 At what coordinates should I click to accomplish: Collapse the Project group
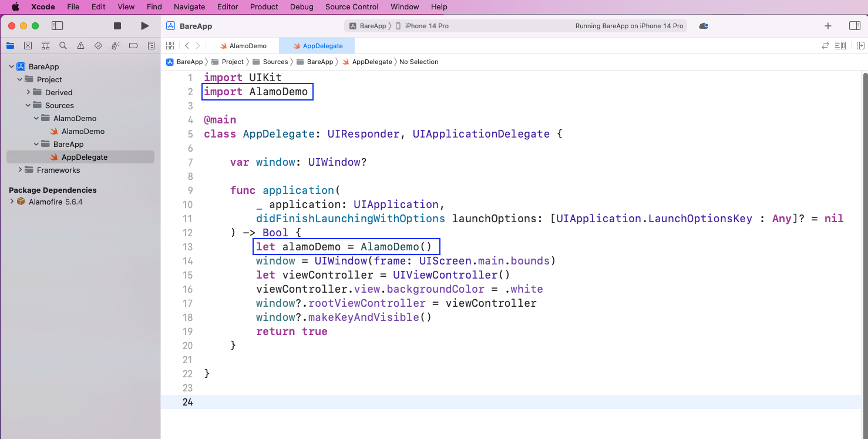(x=20, y=79)
